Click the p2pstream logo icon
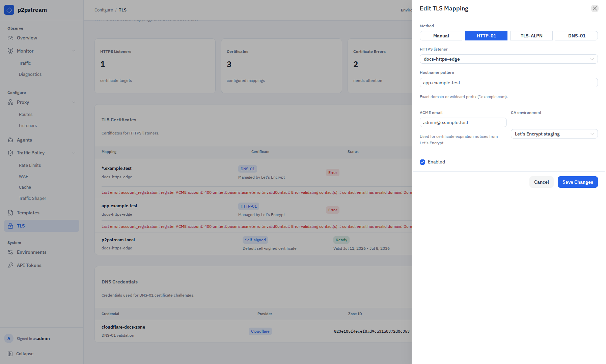606x364 pixels. (x=9, y=10)
